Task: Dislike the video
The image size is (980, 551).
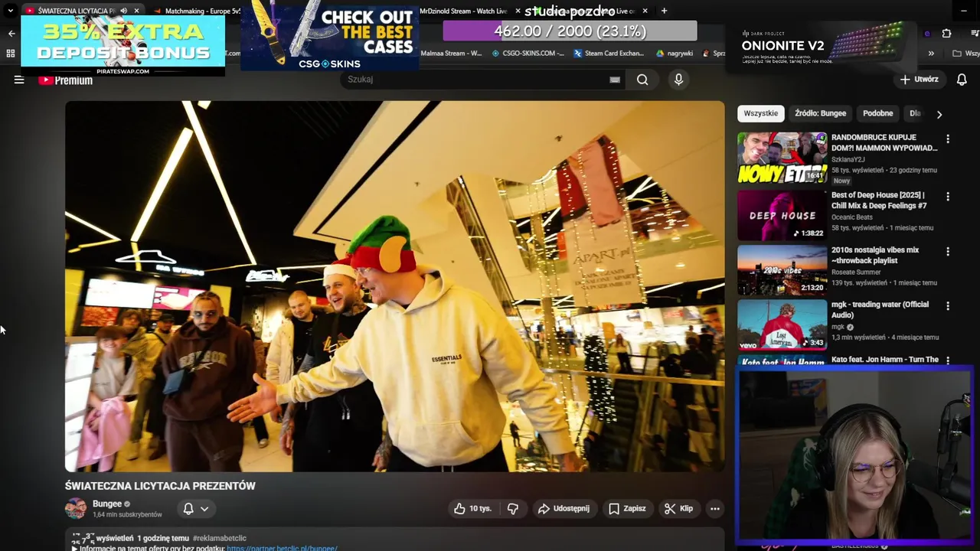Action: 513,509
